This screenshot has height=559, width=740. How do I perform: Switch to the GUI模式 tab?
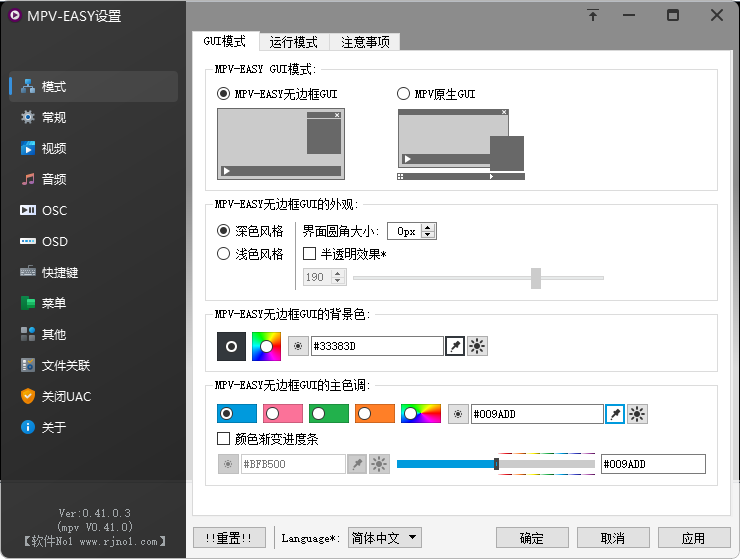[x=225, y=41]
